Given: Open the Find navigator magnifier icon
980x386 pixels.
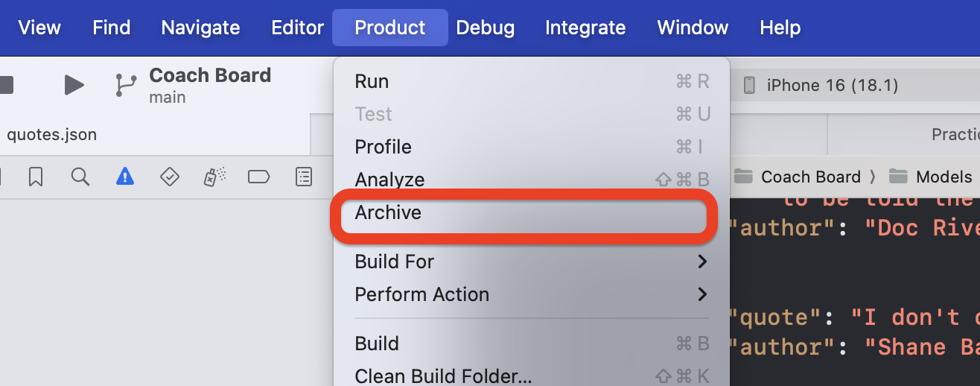Looking at the screenshot, I should [x=80, y=177].
